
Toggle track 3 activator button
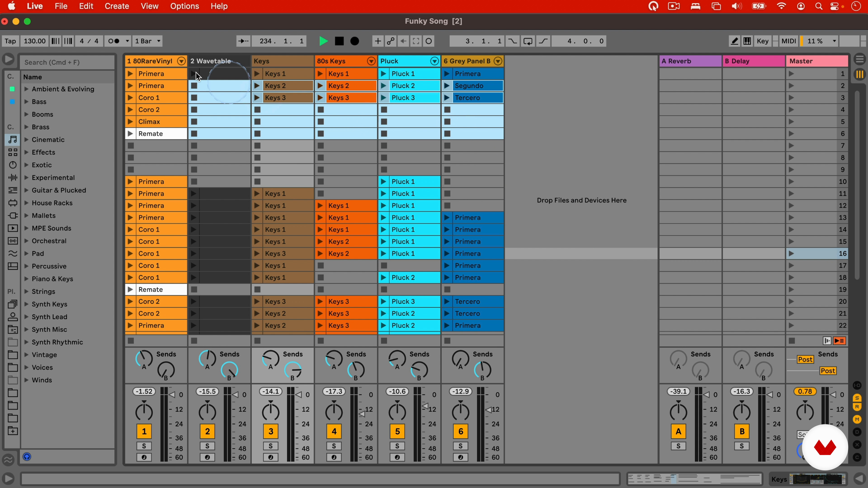[271, 432]
